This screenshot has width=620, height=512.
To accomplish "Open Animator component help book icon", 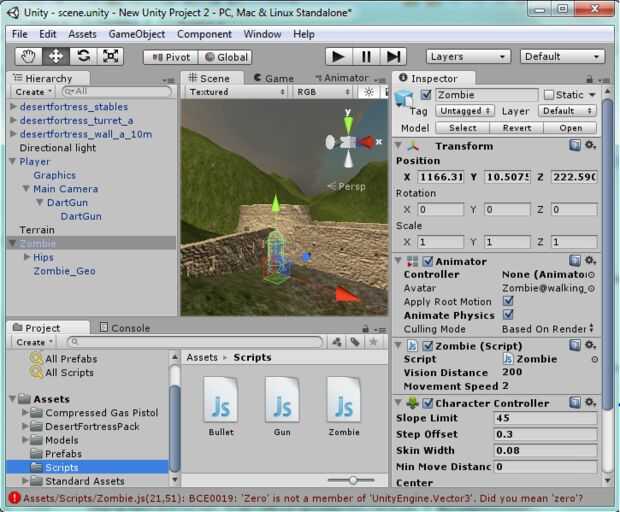I will coord(575,261).
